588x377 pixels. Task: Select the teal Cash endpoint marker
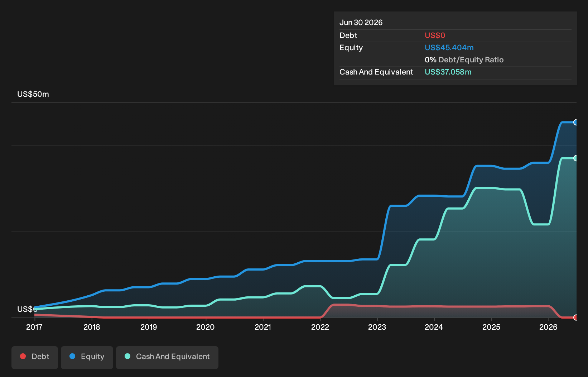pos(575,158)
